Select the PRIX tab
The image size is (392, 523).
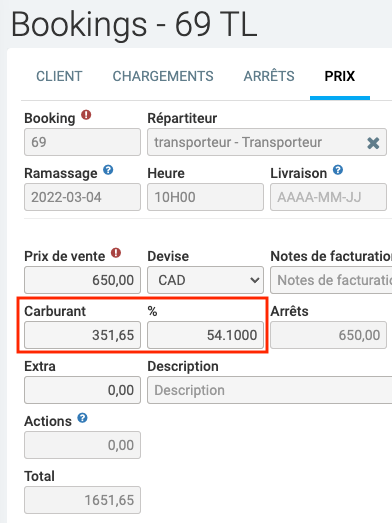tap(340, 76)
